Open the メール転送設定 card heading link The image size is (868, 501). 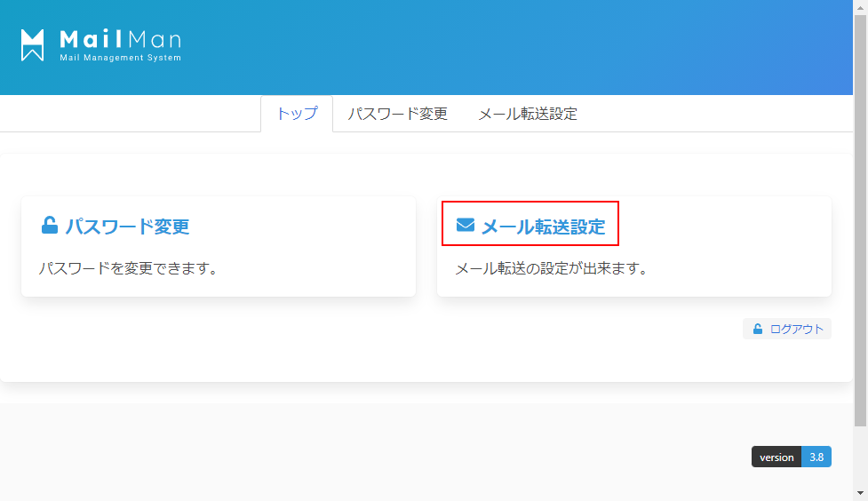point(543,226)
